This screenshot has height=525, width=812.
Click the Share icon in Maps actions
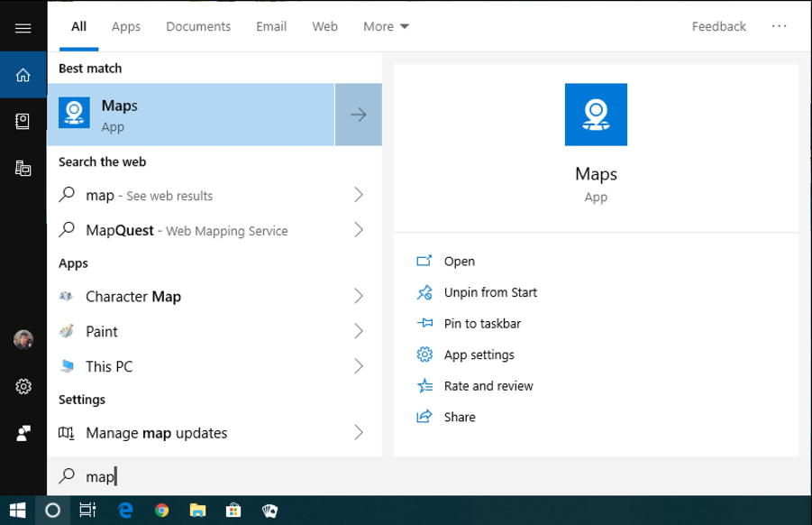tap(424, 416)
